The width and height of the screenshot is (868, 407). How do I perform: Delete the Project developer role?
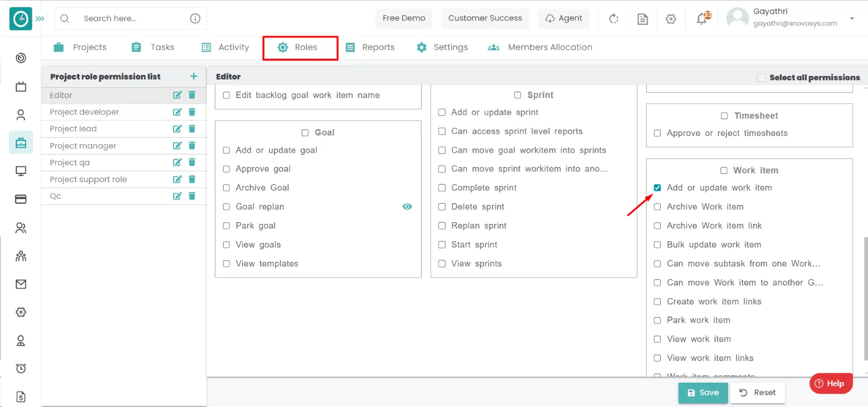coord(192,112)
